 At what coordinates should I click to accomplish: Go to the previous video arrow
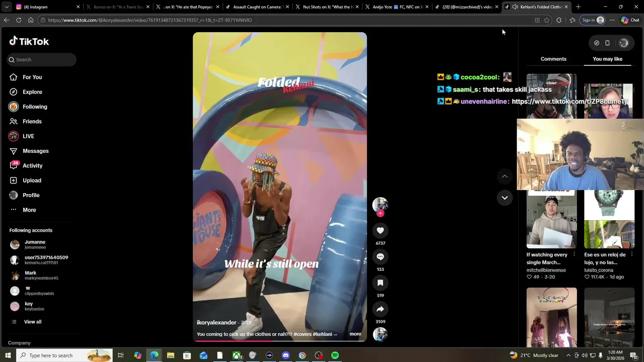point(505,176)
